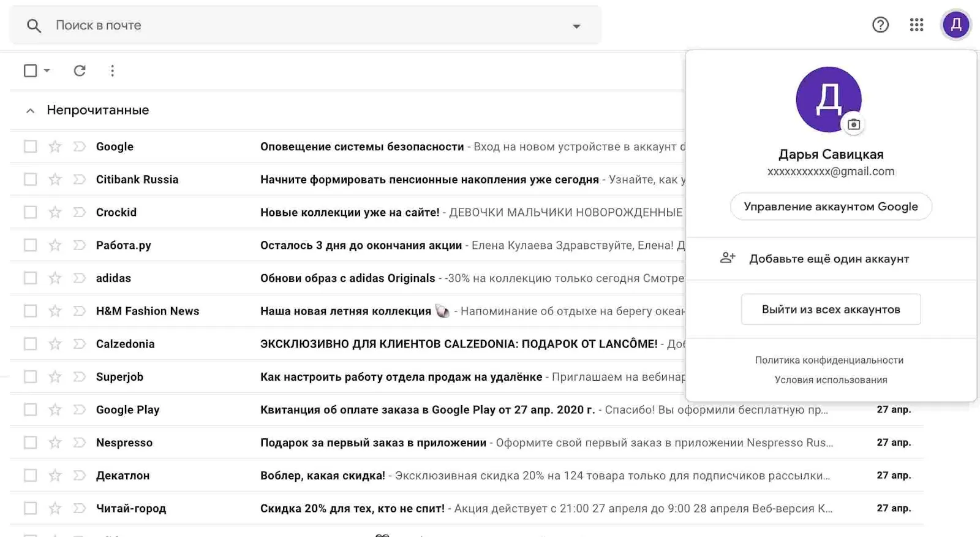This screenshot has width=980, height=537.
Task: Star the Superjob email
Action: 55,376
